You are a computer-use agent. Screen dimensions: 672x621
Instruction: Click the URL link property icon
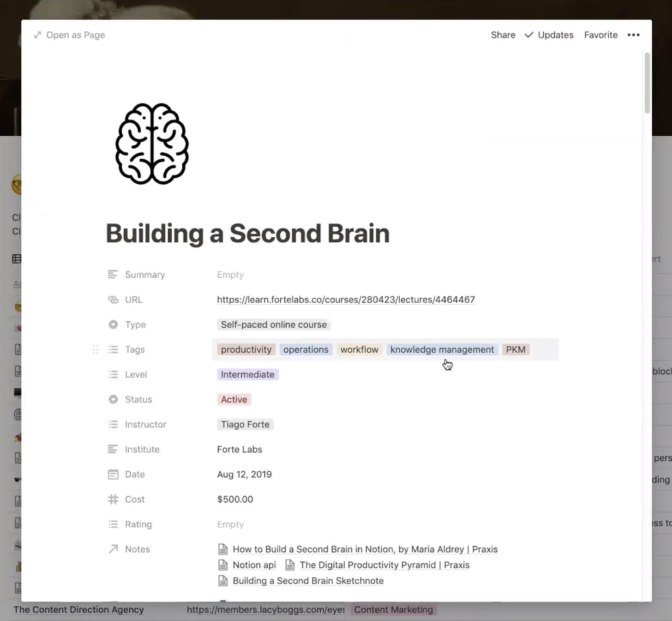click(113, 300)
